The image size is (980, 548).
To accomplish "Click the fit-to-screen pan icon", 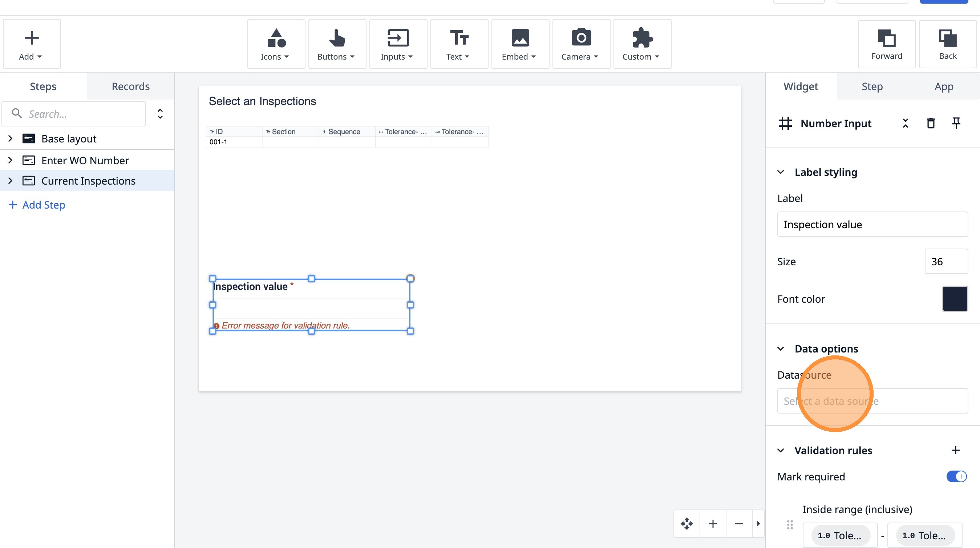I will [687, 524].
